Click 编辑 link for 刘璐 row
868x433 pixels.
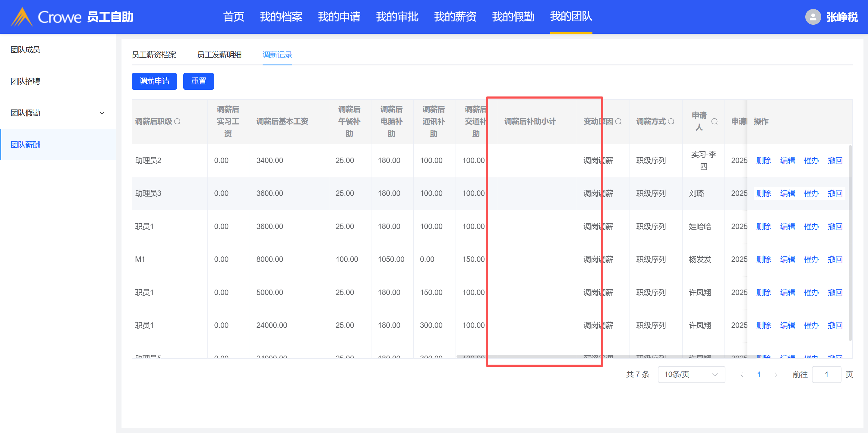click(x=787, y=193)
